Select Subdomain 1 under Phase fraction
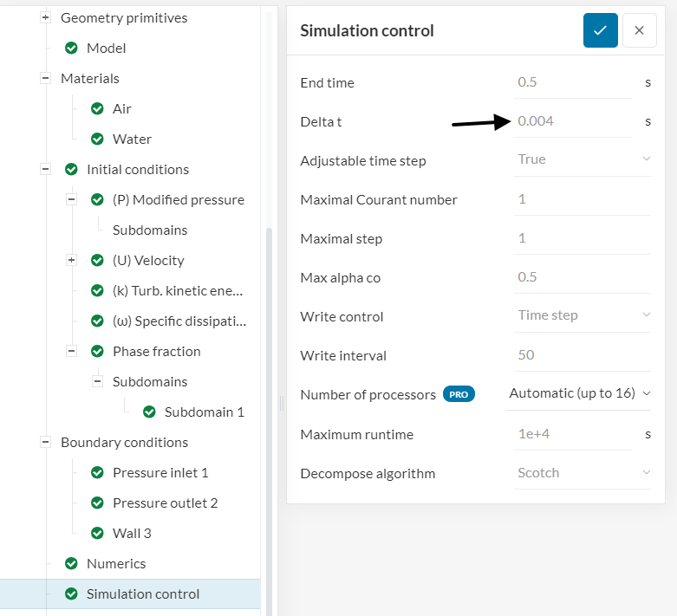The image size is (677, 616). (x=204, y=412)
